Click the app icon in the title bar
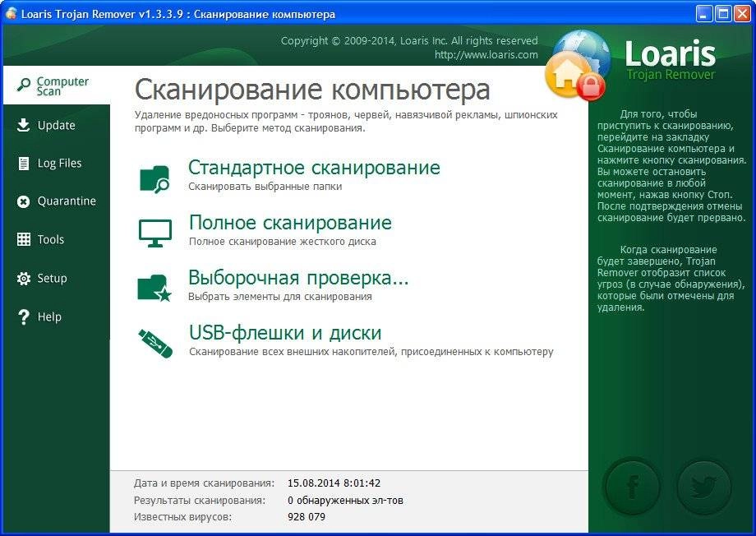The width and height of the screenshot is (756, 536). point(11,13)
